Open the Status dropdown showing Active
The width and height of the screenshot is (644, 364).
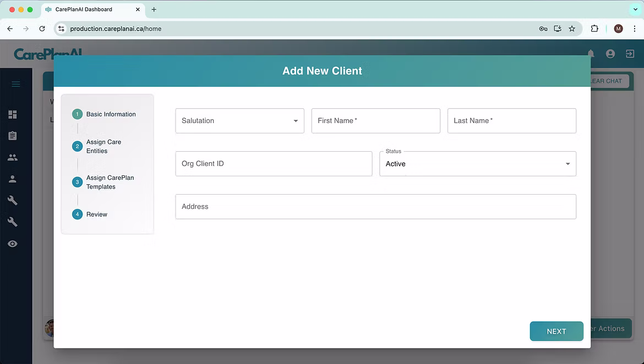point(477,163)
